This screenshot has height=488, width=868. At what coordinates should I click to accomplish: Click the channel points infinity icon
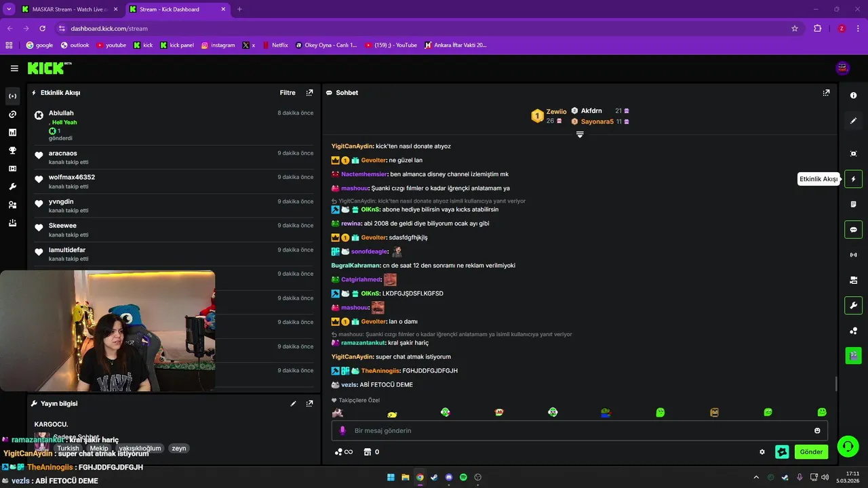[344, 452]
